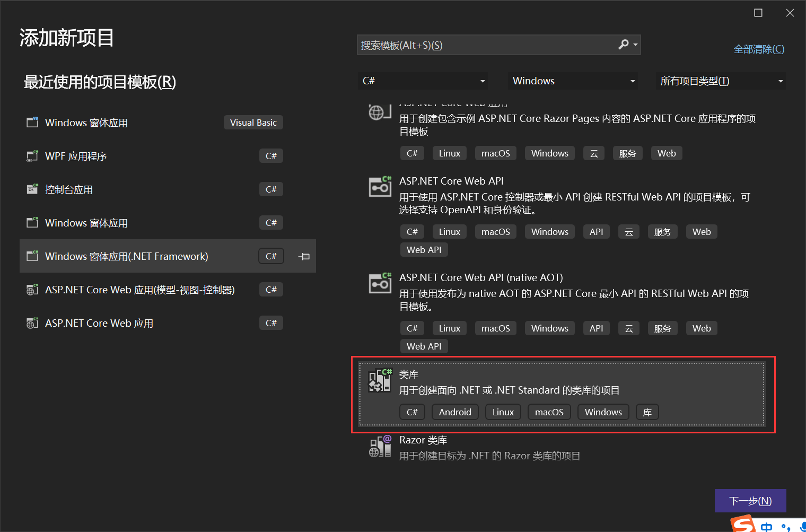Click the ASP.NET Core Web 应用 recent template icon

pyautogui.click(x=32, y=323)
